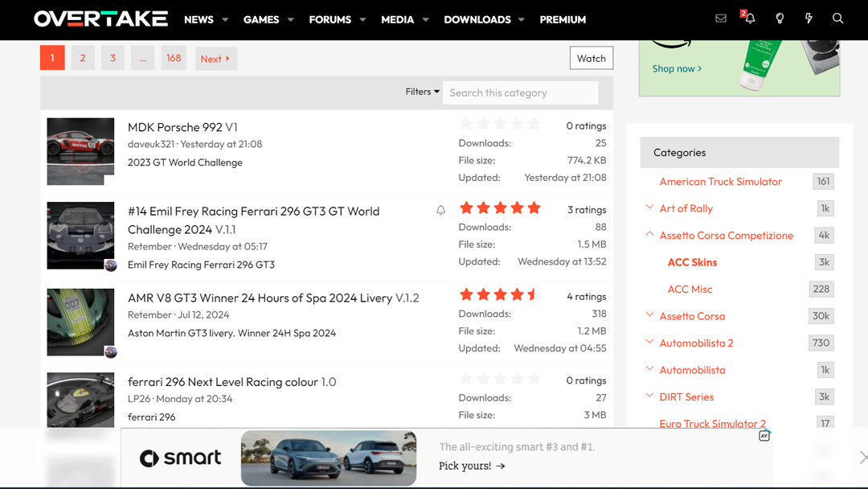Open the MDK Porsche 992 thumbnail
This screenshot has height=489, width=868.
[x=80, y=151]
